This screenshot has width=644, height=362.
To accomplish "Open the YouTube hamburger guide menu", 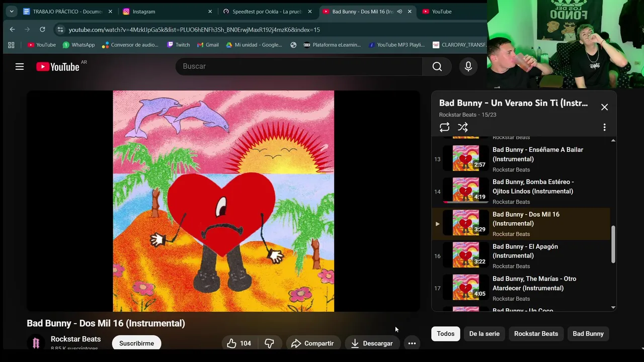I will tap(20, 66).
